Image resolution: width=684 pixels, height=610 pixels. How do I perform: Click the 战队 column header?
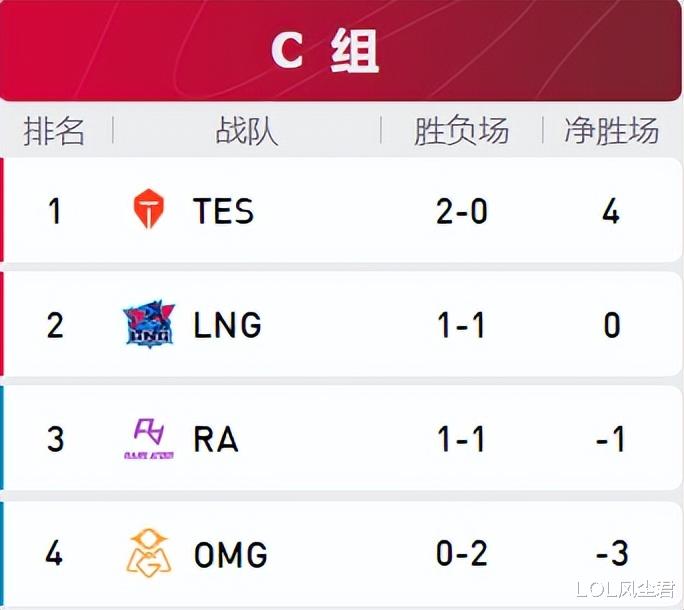(246, 130)
